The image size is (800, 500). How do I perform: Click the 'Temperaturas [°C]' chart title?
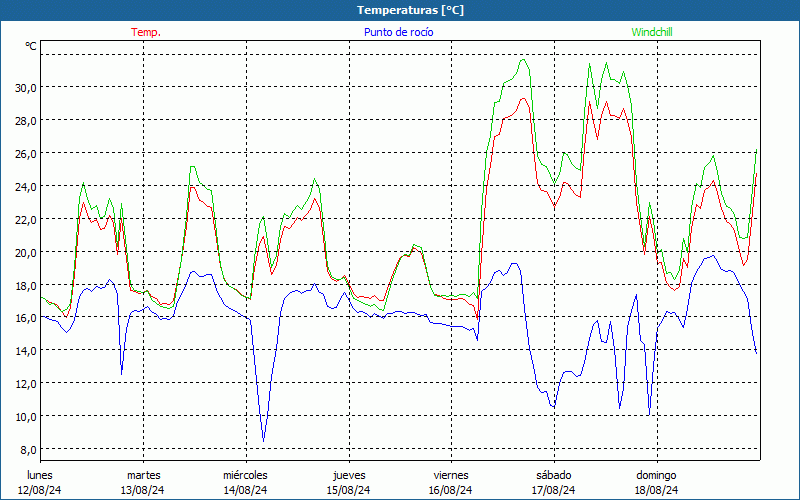point(410,10)
